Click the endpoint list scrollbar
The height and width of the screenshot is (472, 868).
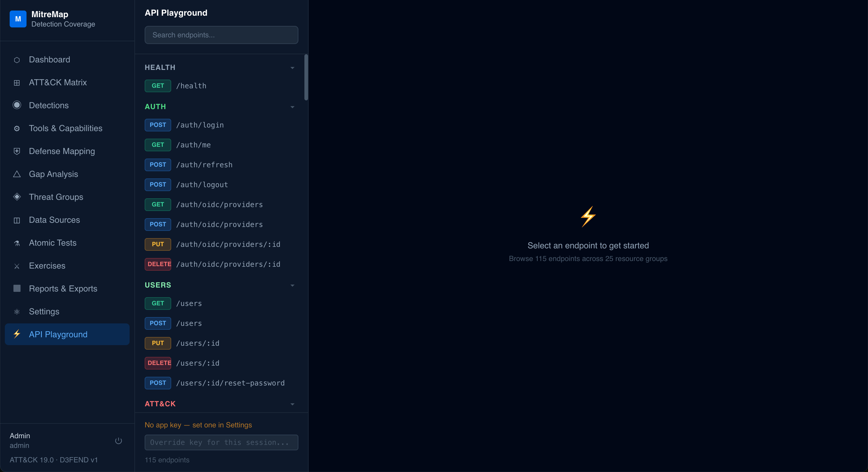pyautogui.click(x=306, y=77)
